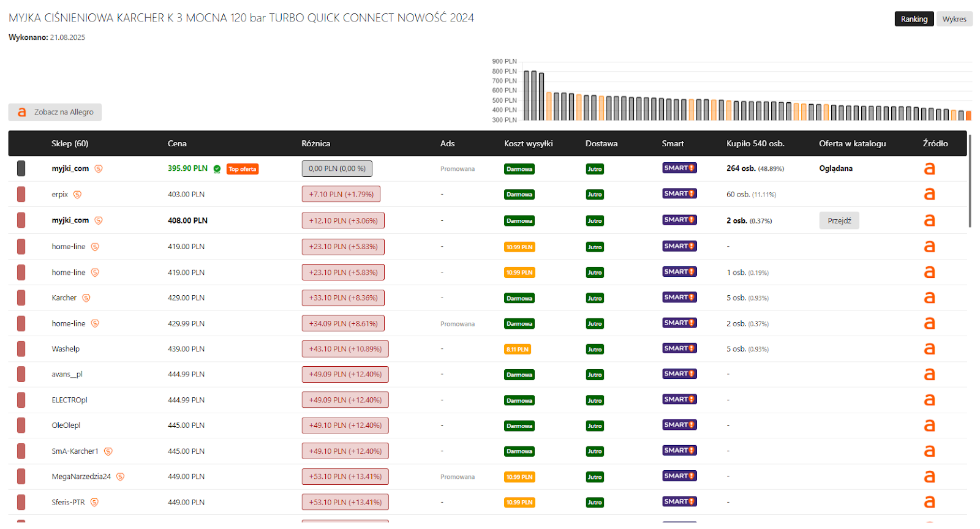
Task: Sort by the Koszt wysyłki column header
Action: [x=528, y=143]
